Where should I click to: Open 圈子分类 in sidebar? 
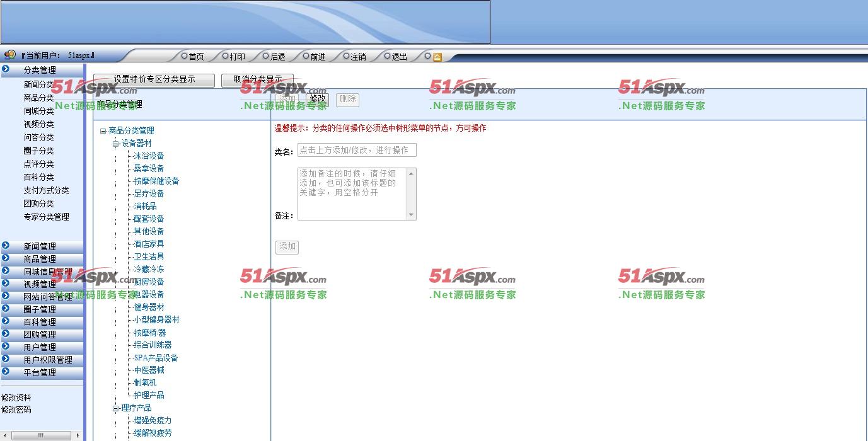tap(38, 151)
